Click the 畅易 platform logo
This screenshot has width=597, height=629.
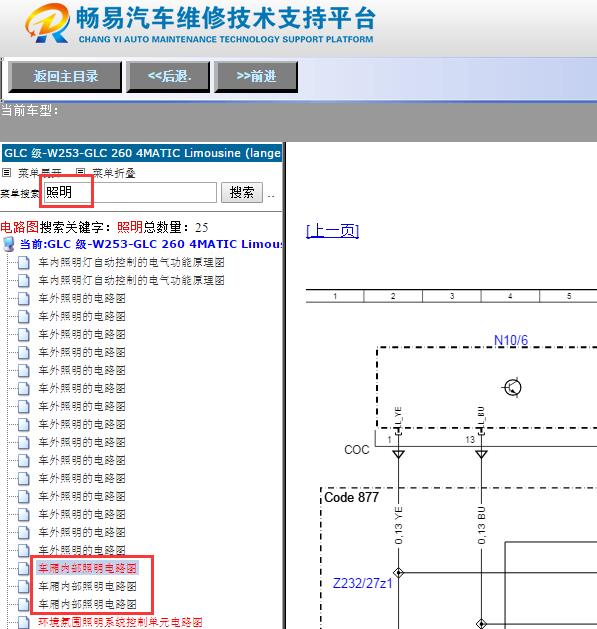click(47, 23)
